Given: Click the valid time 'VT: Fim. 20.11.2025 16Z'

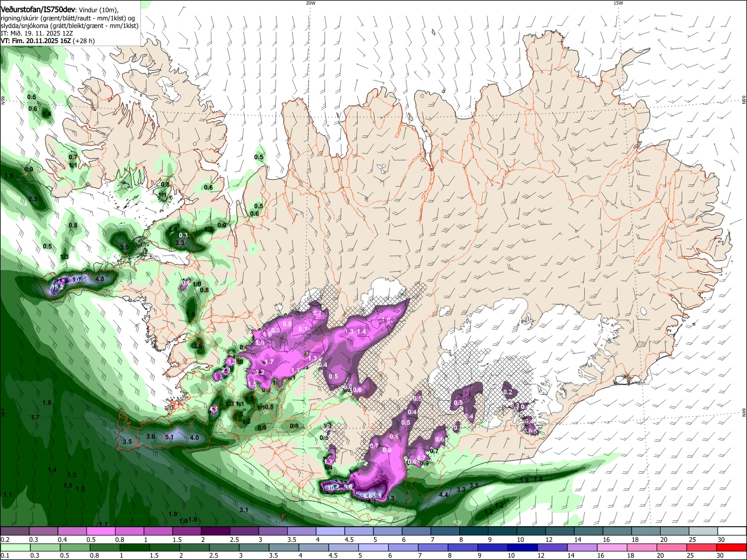Looking at the screenshot, I should [x=36, y=41].
